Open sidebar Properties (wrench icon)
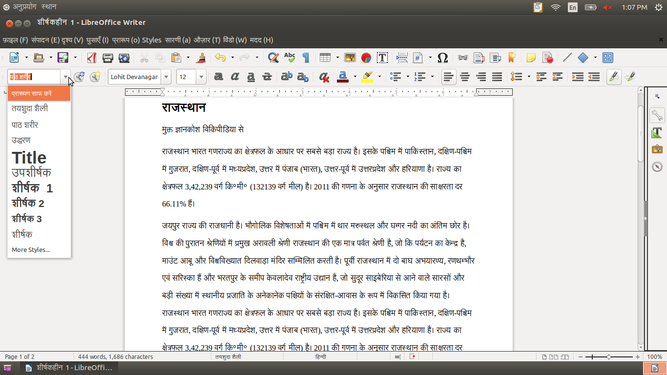The width and height of the screenshot is (667, 375). [x=657, y=115]
